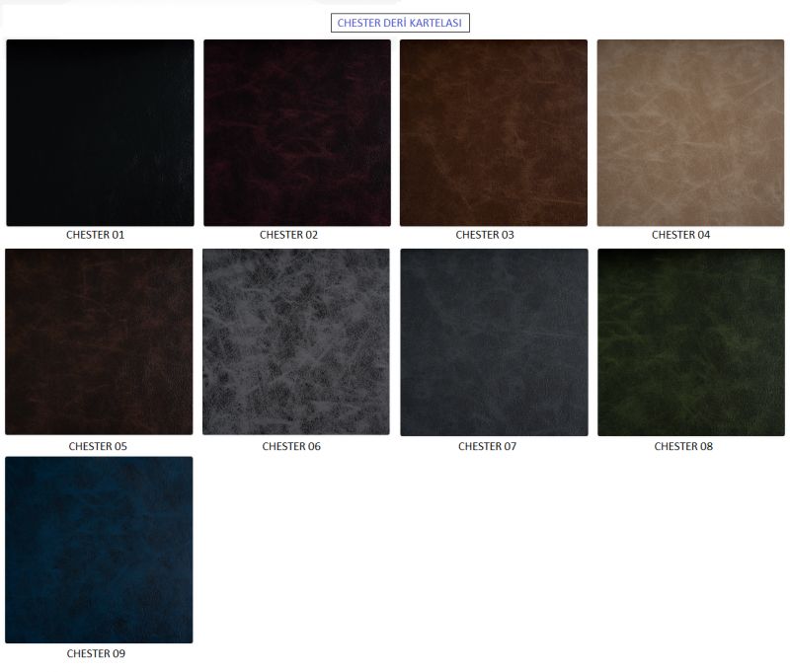Select the charcoal Chester 07 leather swatch
The image size is (790, 672).
click(x=495, y=342)
